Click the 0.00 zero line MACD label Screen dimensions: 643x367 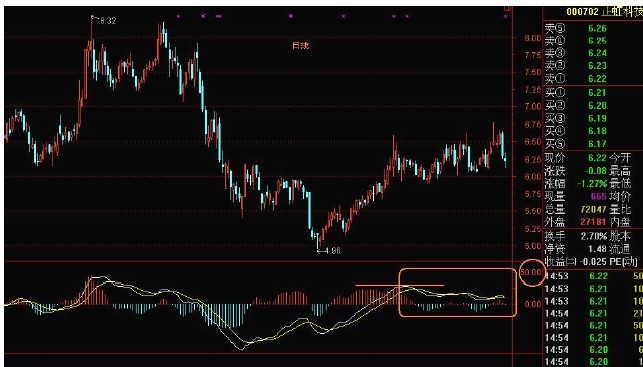[x=533, y=304]
